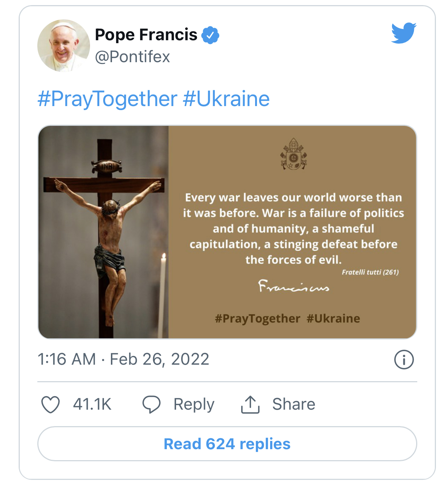Click the 1:16 AM Feb 26, 2022 timestamp
The height and width of the screenshot is (481, 448).
pos(123,359)
